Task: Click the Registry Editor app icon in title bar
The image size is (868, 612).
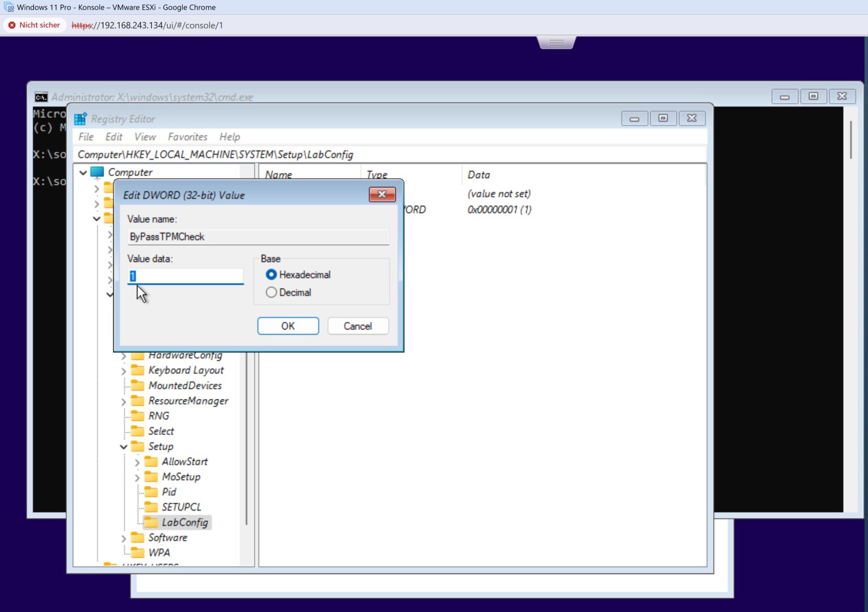Action: tap(80, 118)
